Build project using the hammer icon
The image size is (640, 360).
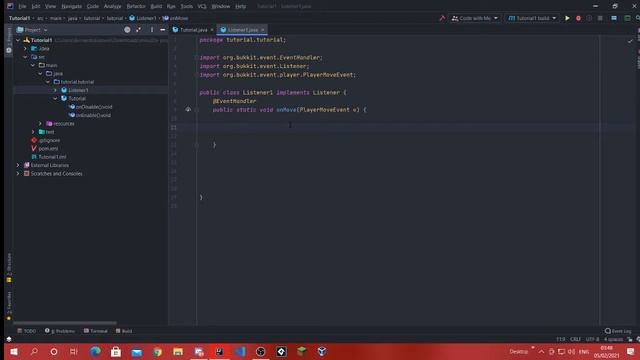tap(442, 18)
